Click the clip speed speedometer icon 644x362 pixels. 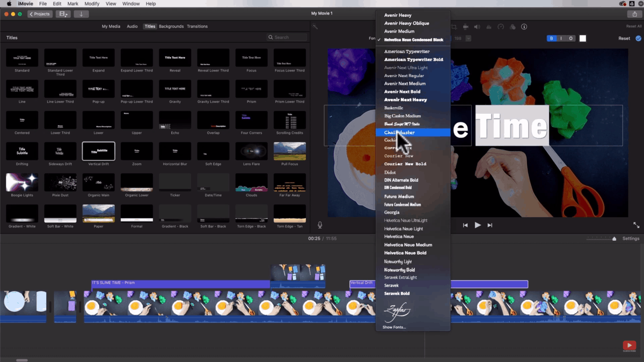coord(501,26)
